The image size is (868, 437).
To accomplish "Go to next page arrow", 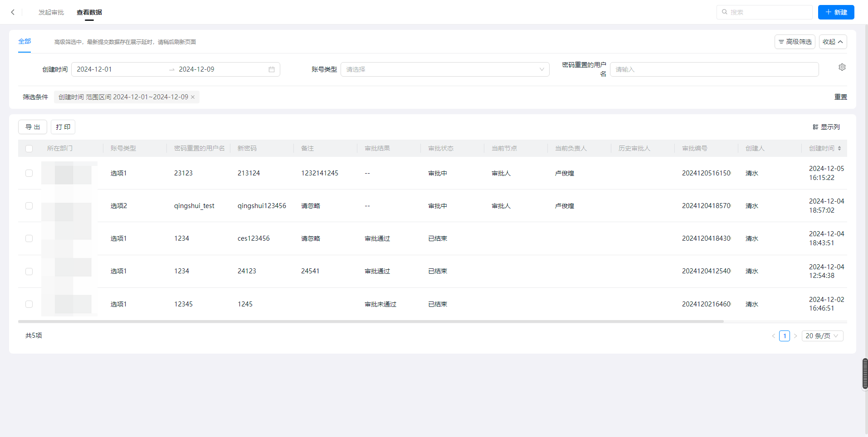I will pos(795,336).
